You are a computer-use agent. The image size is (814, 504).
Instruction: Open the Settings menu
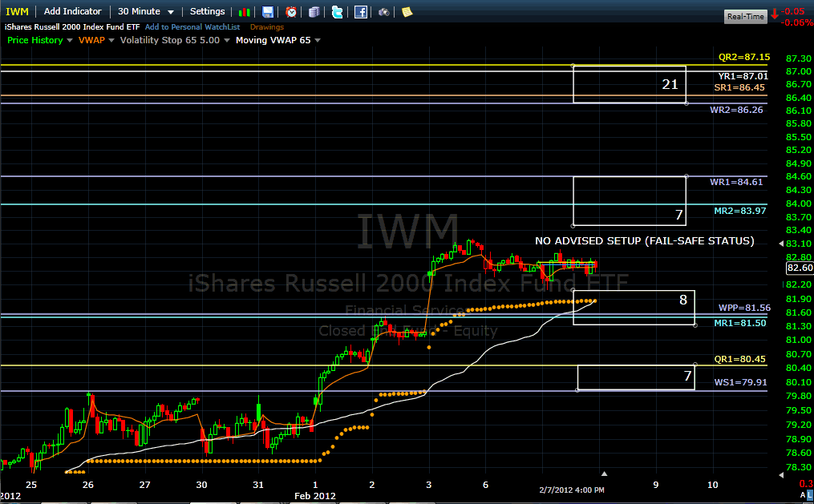pyautogui.click(x=207, y=11)
